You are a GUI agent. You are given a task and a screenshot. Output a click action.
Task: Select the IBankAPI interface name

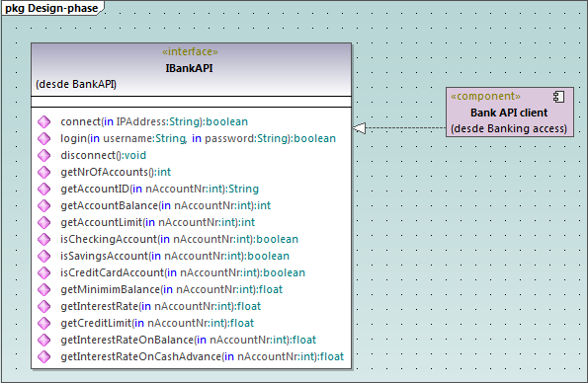189,68
